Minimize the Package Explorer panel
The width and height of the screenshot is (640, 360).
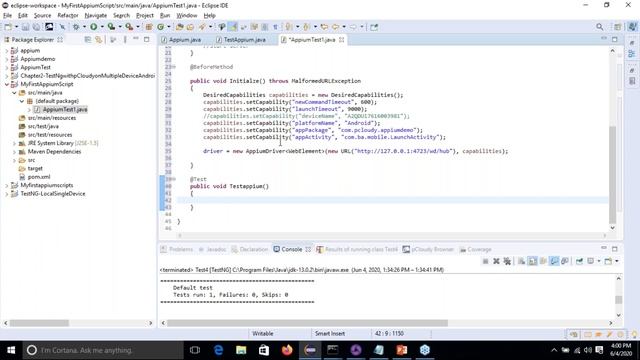[x=136, y=39]
